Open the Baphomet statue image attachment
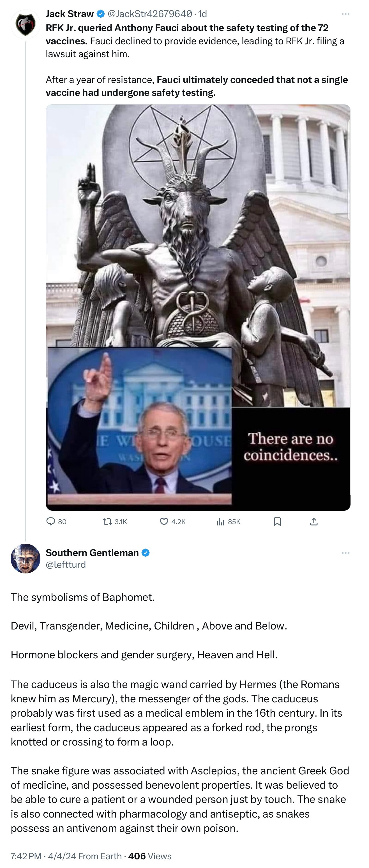Image resolution: width=369 pixels, height=868 pixels. 198,307
